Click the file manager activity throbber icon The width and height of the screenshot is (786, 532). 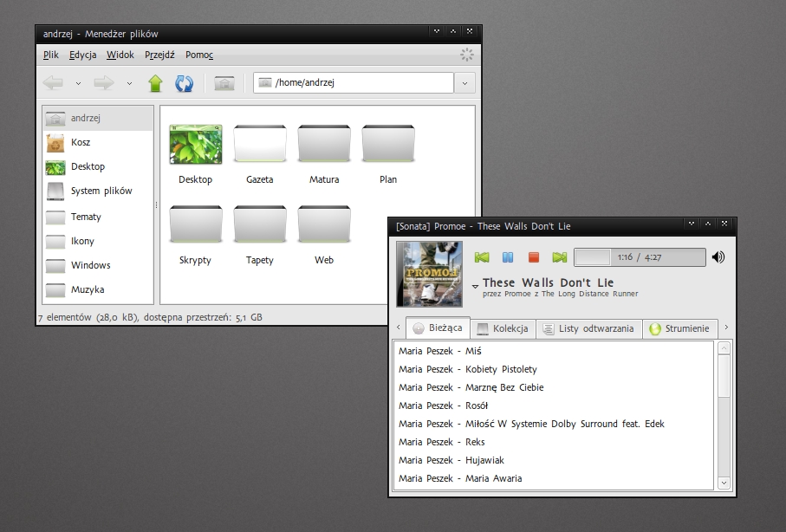[467, 55]
